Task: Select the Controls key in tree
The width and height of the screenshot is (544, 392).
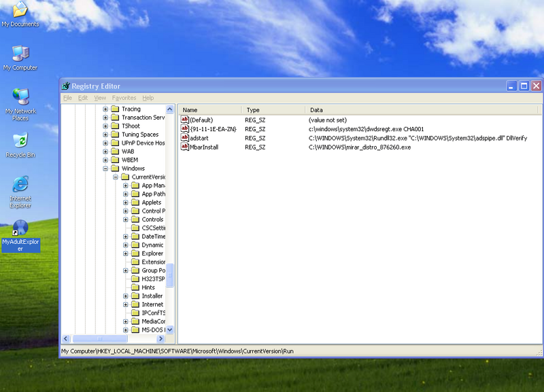Action: click(x=152, y=219)
